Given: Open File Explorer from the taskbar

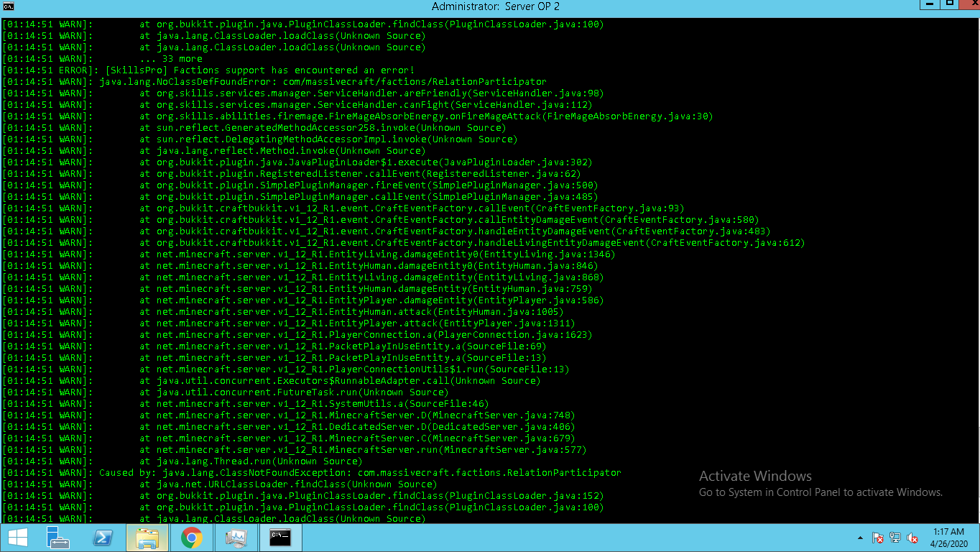Looking at the screenshot, I should point(147,537).
